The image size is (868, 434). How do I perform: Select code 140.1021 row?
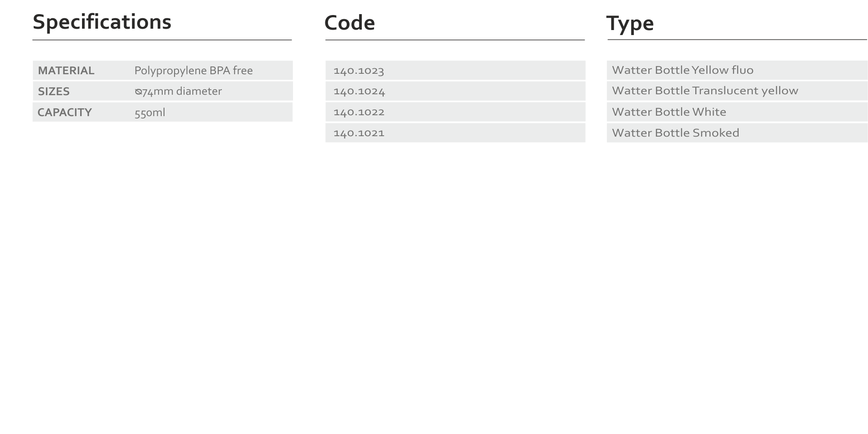(x=455, y=133)
